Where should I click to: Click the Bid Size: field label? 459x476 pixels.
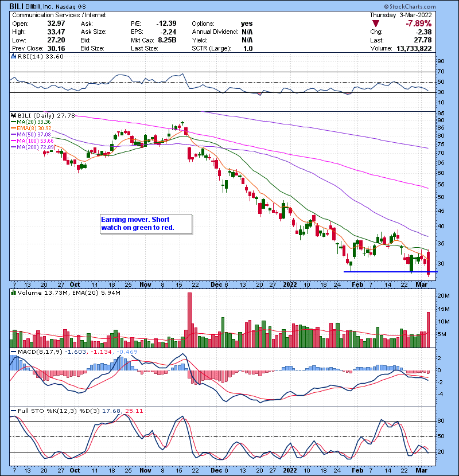pyautogui.click(x=92, y=49)
